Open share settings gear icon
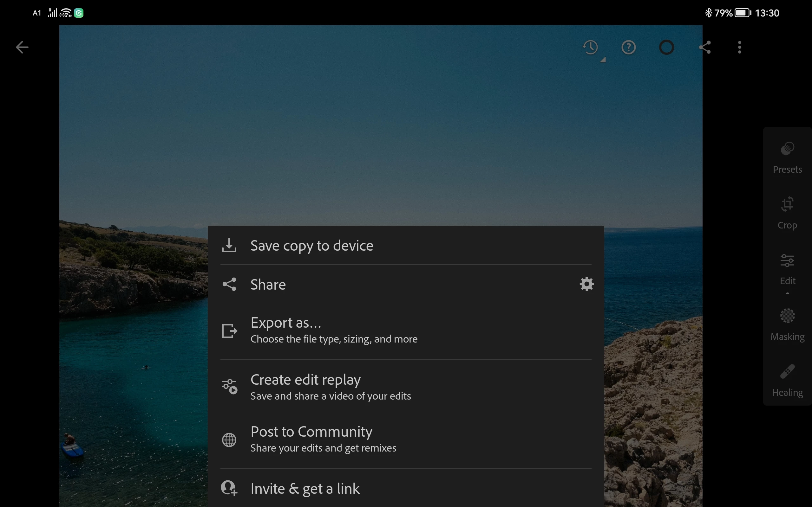This screenshot has height=507, width=812. [586, 284]
